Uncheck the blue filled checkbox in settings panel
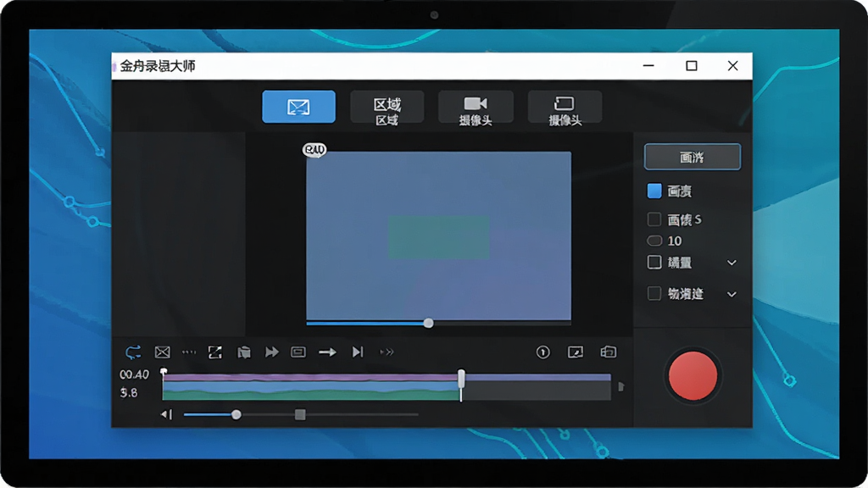The image size is (868, 488). coord(654,191)
